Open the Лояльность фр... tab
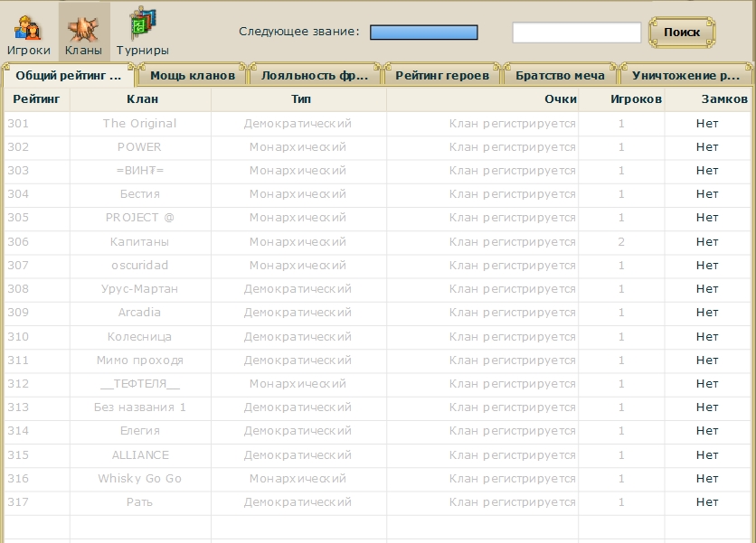 314,76
